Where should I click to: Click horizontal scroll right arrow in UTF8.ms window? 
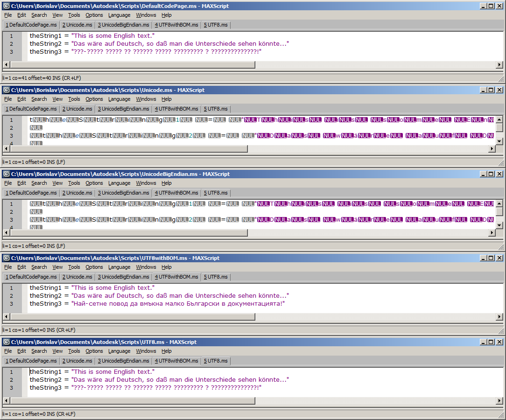coord(499,401)
